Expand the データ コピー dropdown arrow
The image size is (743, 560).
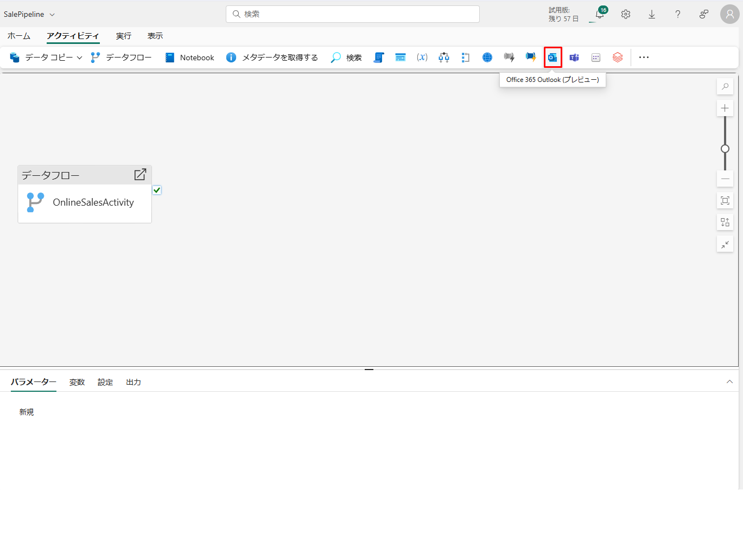point(79,58)
